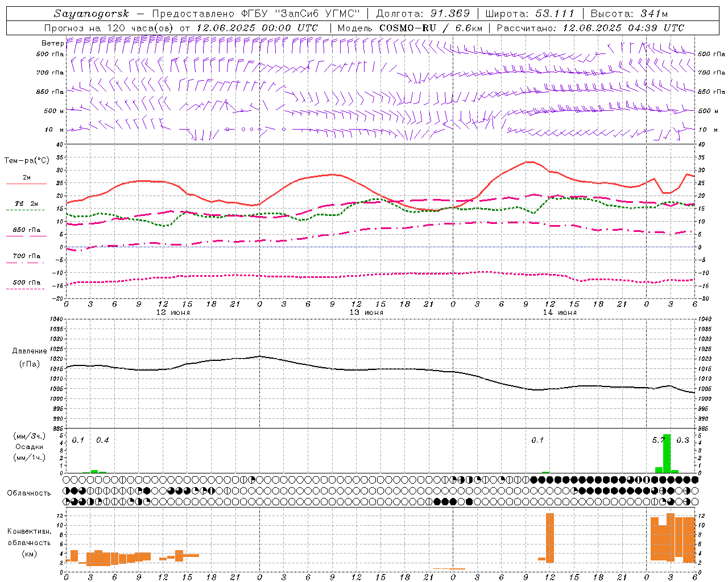This screenshot has height=582, width=728.
Task: Click the Давление pressure panel label
Action: (x=30, y=351)
